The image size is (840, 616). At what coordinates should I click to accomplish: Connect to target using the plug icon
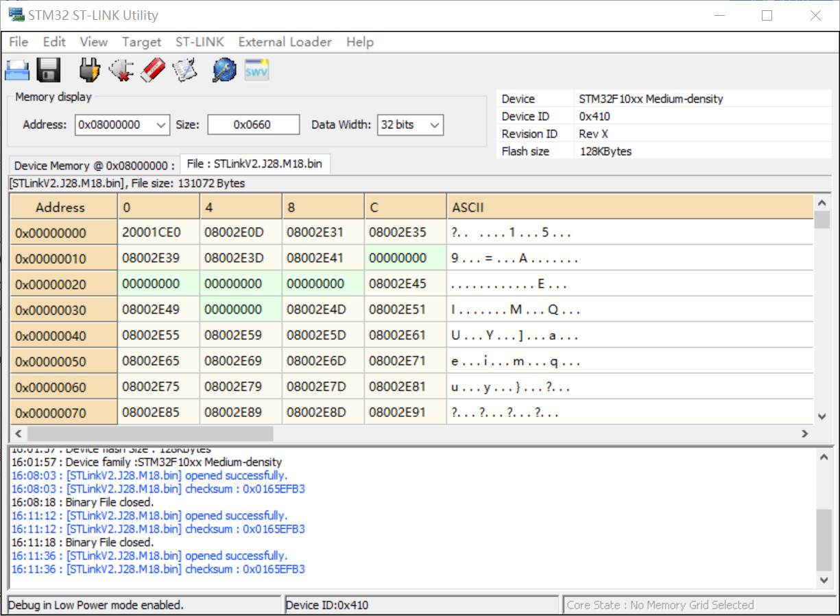(x=90, y=70)
